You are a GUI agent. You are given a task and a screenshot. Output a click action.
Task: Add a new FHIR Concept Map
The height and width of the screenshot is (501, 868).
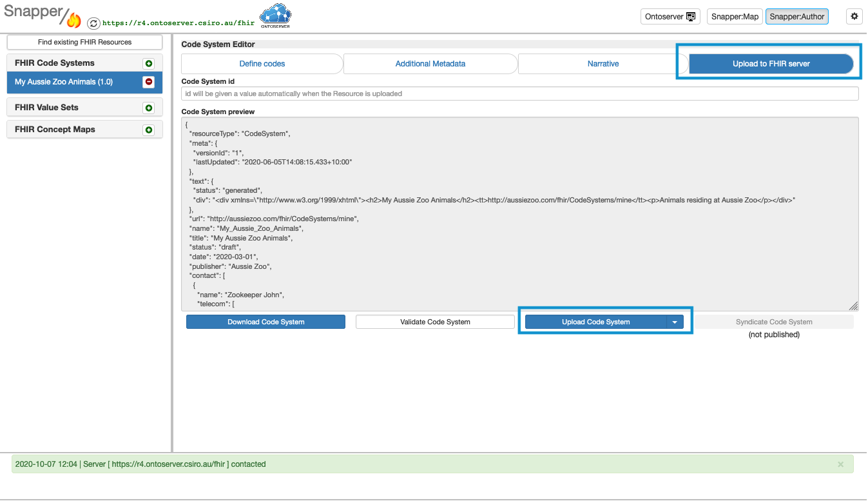(x=149, y=130)
